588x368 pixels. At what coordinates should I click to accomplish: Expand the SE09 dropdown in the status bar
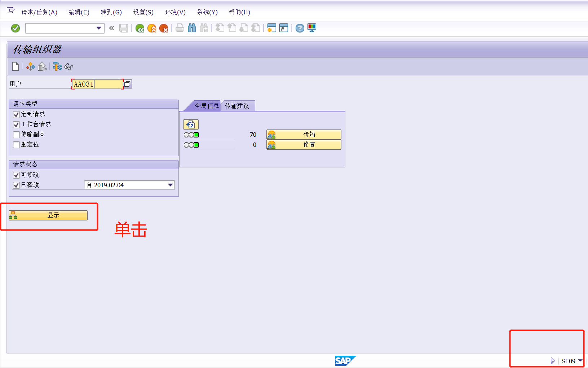581,361
